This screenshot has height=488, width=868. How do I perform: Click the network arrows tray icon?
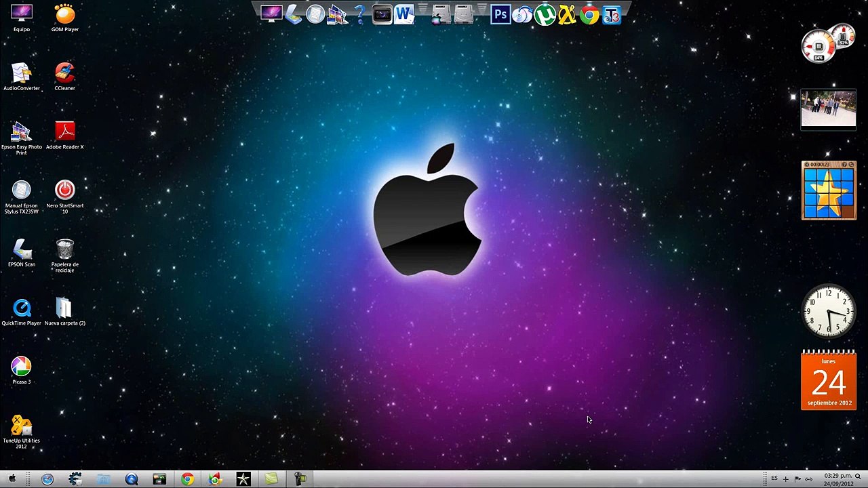[x=809, y=479]
